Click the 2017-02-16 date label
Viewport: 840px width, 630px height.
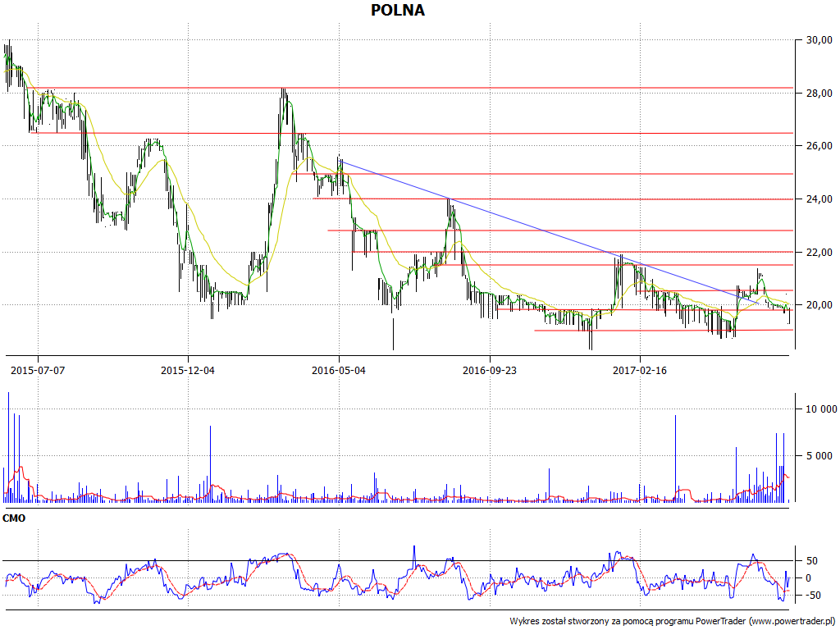640,370
